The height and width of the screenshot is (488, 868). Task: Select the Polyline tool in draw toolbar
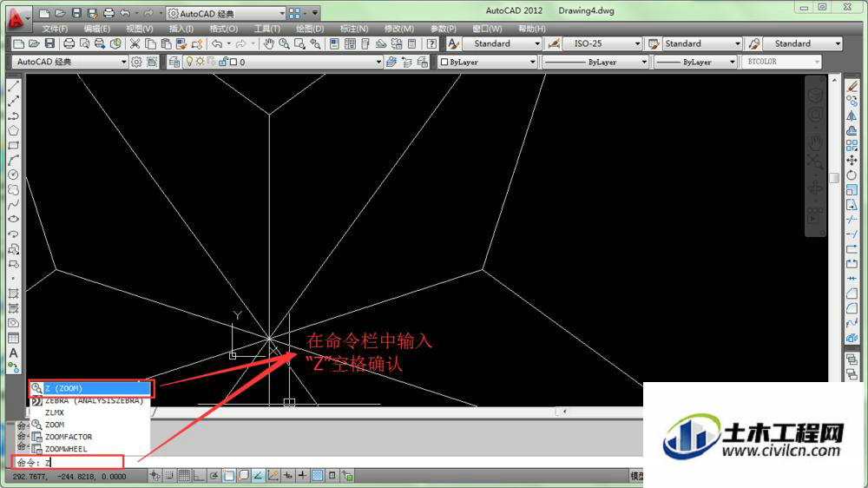tap(13, 115)
